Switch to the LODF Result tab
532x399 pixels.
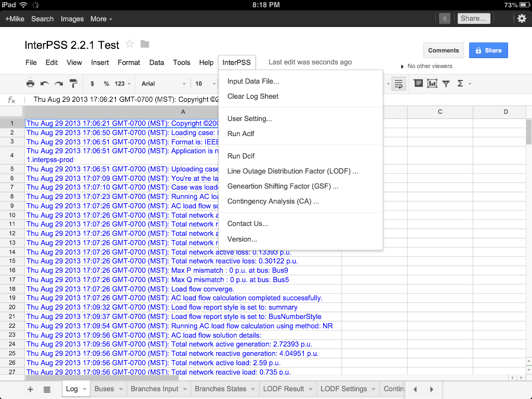283,389
